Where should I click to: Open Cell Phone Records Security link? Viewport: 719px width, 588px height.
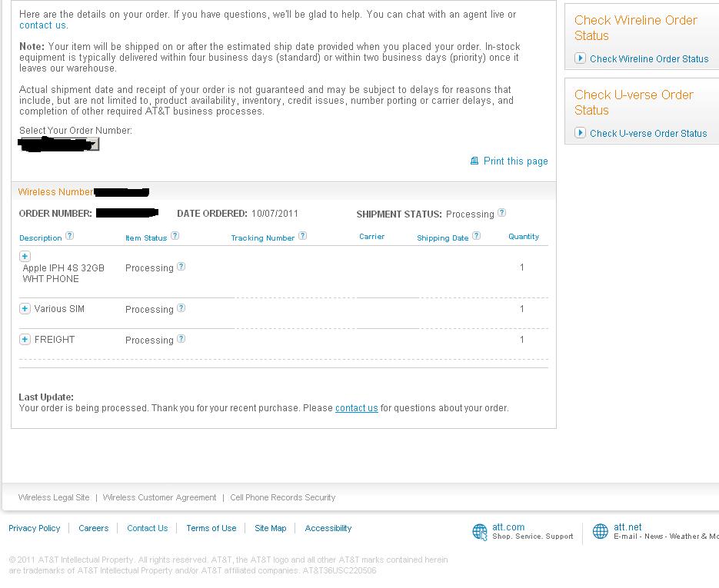tap(282, 497)
